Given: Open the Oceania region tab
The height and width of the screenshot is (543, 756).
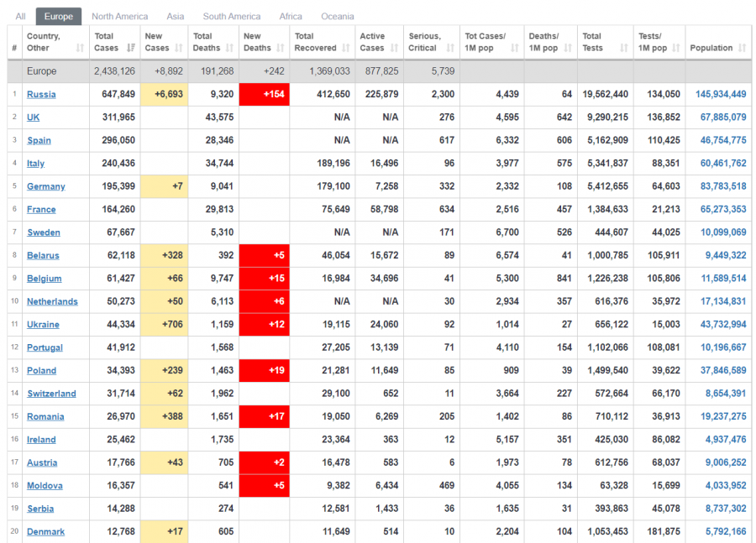Looking at the screenshot, I should (x=337, y=16).
